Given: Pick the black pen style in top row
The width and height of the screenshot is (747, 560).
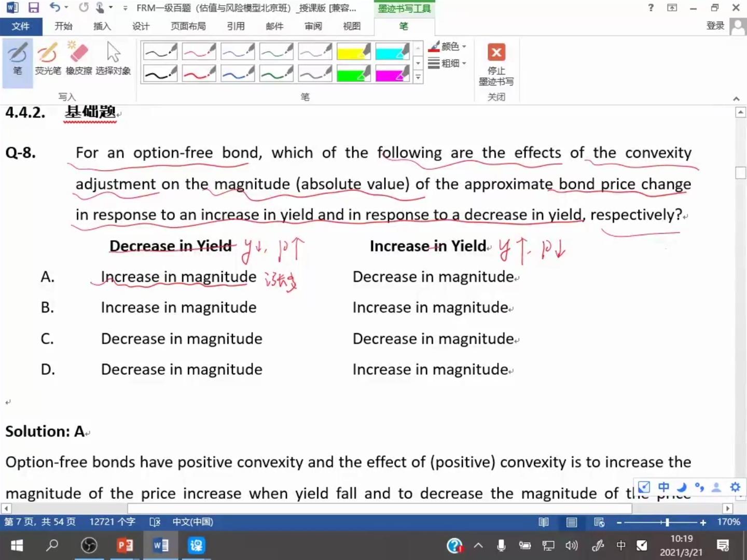Looking at the screenshot, I should click(160, 52).
